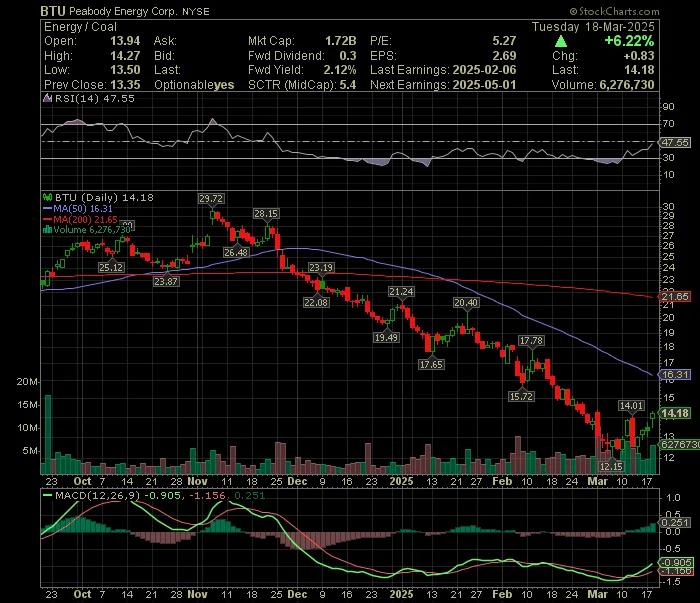Click the +6.22% percent change value
Viewport: 700px width, 603px height.
click(629, 41)
